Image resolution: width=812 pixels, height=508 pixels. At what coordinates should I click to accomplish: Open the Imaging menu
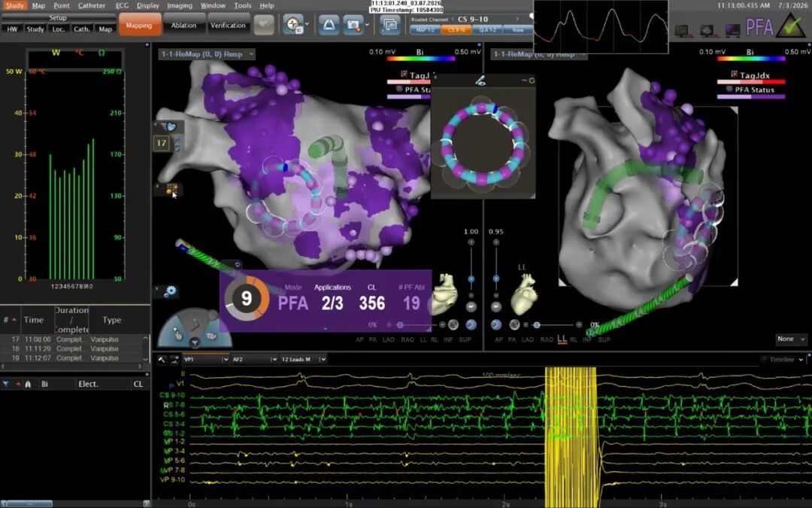[x=180, y=5]
